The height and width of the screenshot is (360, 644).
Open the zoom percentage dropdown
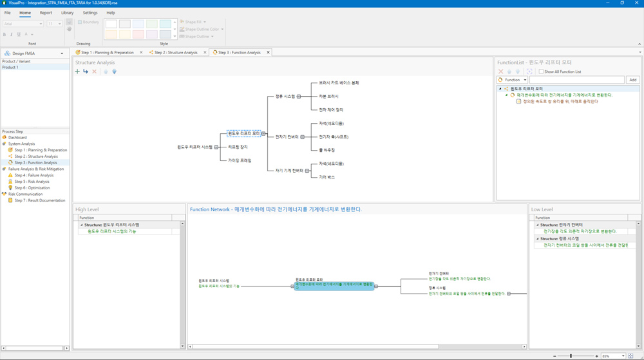(x=623, y=356)
